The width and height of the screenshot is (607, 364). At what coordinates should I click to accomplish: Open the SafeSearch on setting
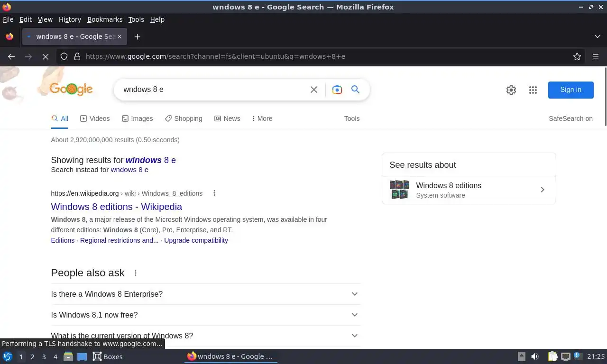(570, 118)
